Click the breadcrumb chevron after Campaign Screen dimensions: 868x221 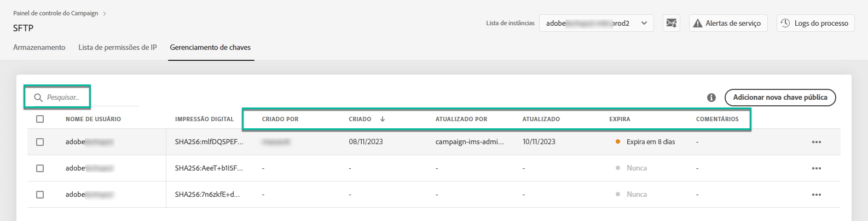105,13
